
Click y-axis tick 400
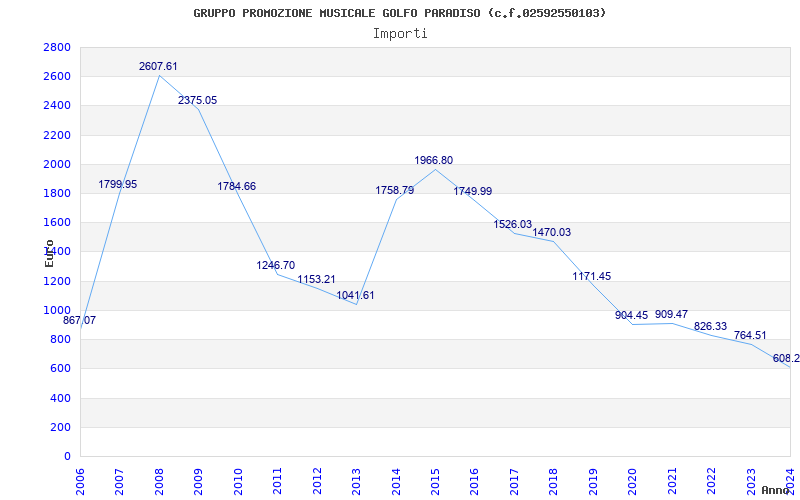61,398
